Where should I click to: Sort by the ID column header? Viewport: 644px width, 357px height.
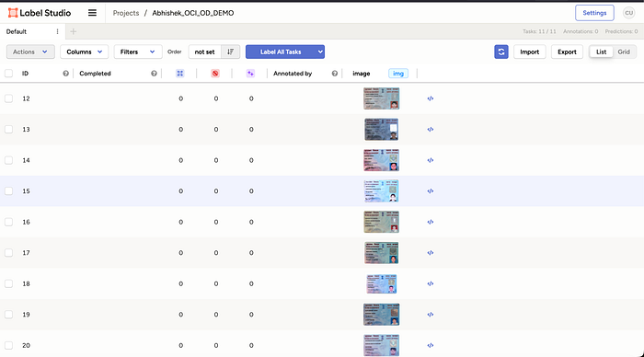(25, 74)
